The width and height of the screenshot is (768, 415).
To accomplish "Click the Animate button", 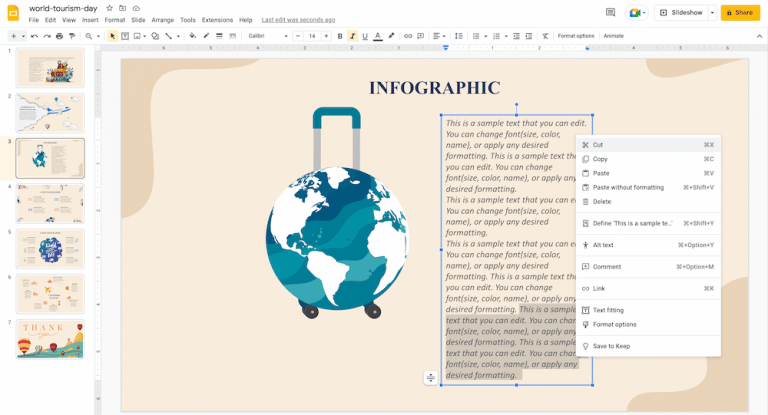I will click(x=614, y=36).
